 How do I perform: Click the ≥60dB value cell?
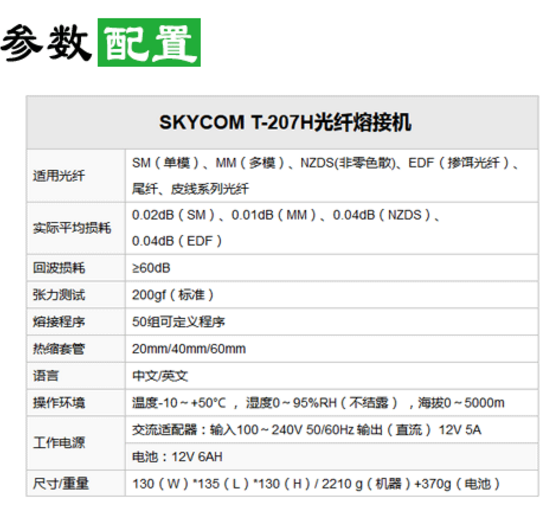[x=332, y=268]
